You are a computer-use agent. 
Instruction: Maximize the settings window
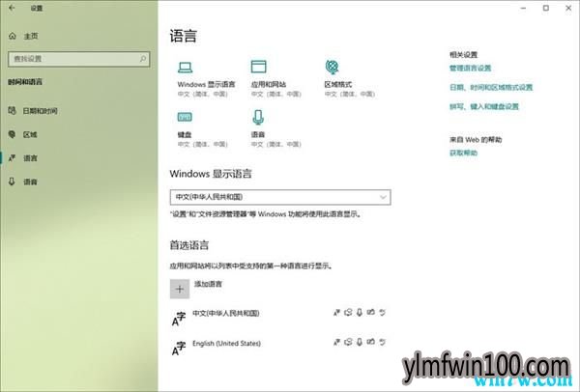(546, 8)
